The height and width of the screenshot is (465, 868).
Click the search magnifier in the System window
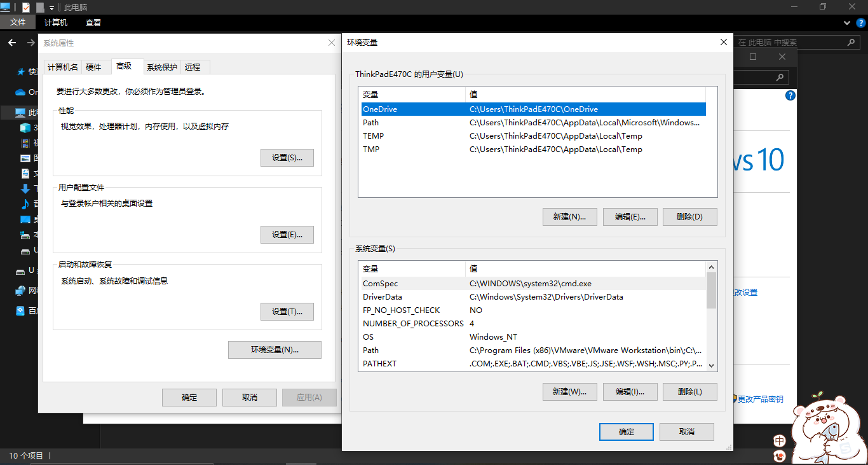point(780,77)
